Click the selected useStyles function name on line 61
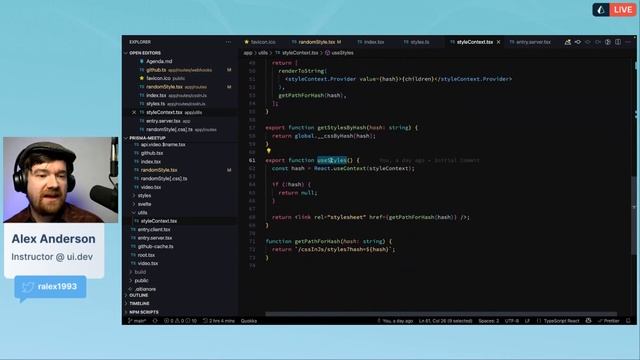Image resolution: width=640 pixels, height=360 pixels. click(x=332, y=160)
